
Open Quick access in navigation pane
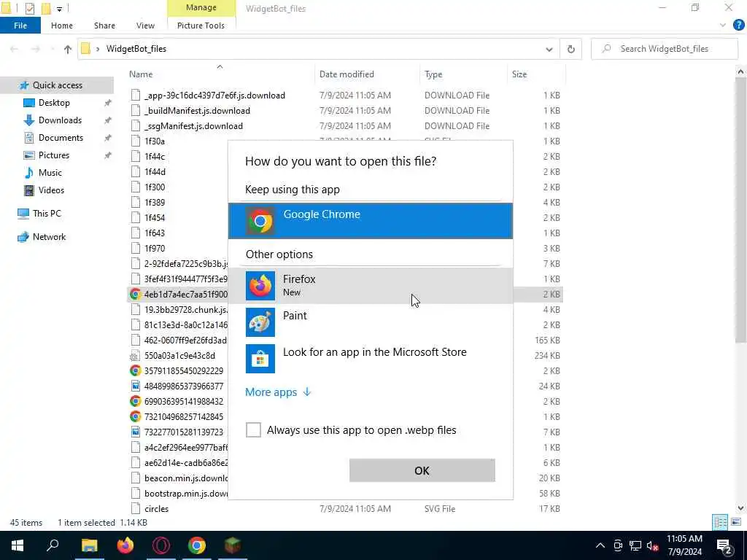[57, 85]
